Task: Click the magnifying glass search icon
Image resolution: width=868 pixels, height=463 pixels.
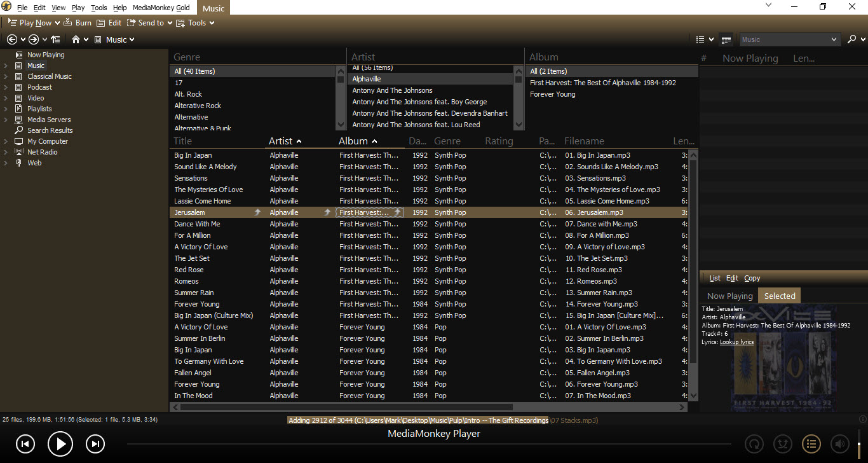Action: point(852,39)
